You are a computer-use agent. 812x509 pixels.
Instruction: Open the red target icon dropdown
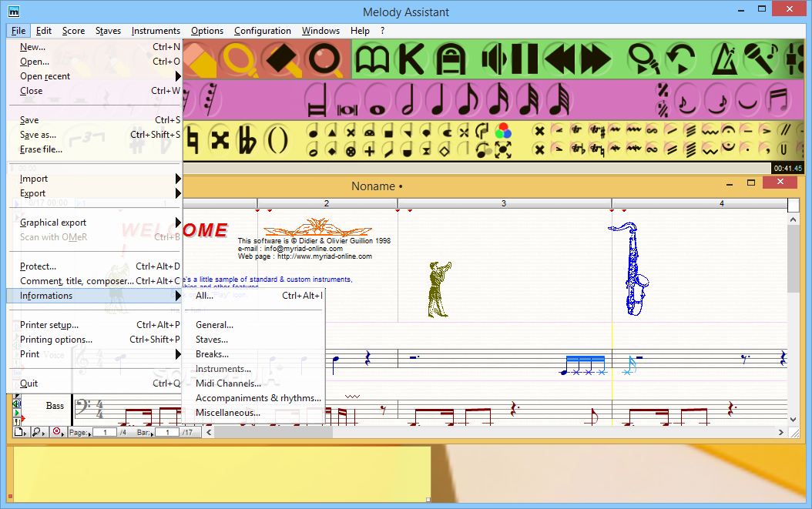(58, 432)
